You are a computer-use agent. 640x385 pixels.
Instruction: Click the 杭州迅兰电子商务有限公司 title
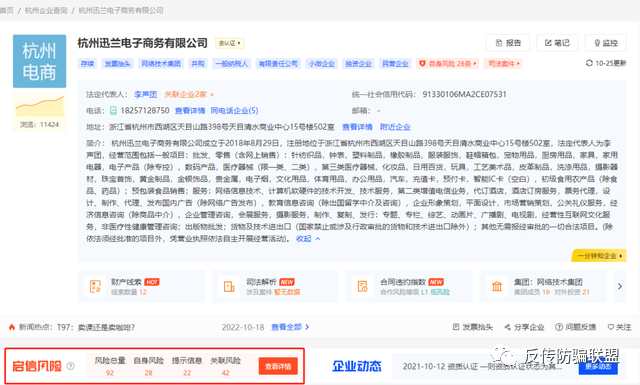(142, 43)
